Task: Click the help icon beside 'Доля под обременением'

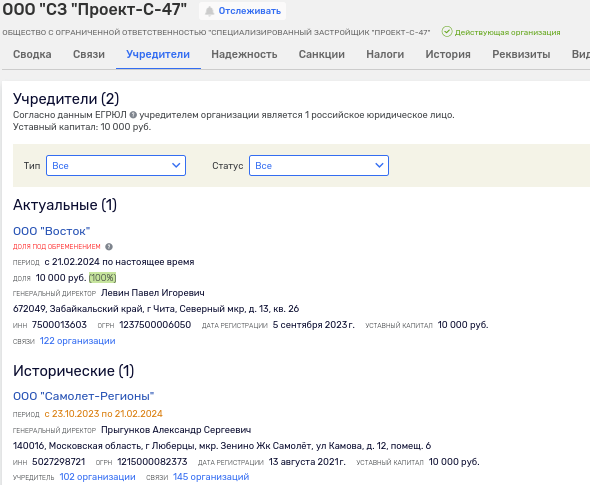Action: [x=109, y=247]
